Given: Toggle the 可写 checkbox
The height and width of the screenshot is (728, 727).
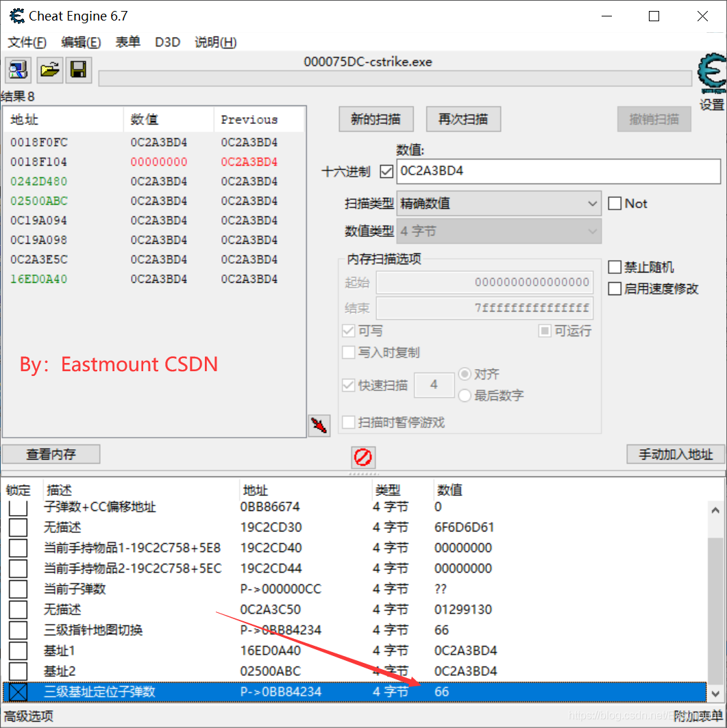Looking at the screenshot, I should 348,331.
